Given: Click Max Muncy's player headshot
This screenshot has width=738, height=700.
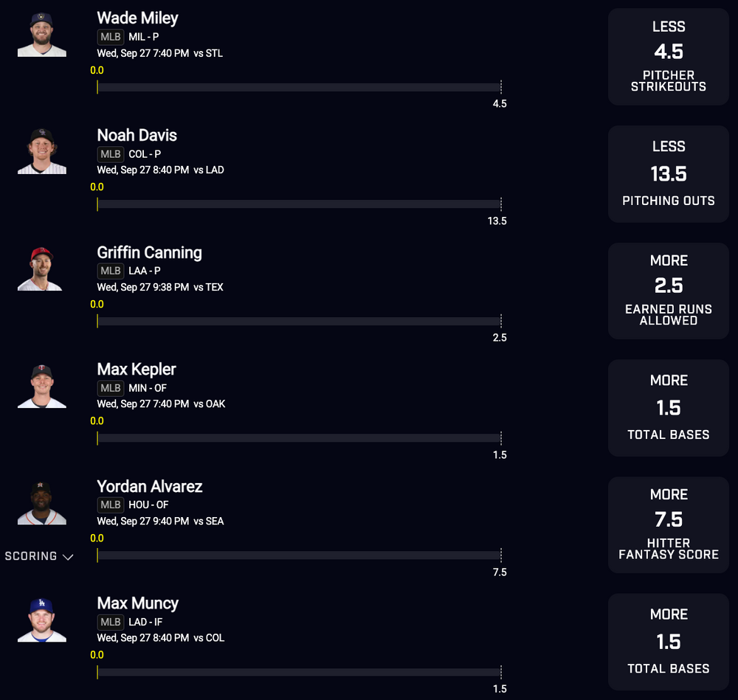Looking at the screenshot, I should 42,620.
